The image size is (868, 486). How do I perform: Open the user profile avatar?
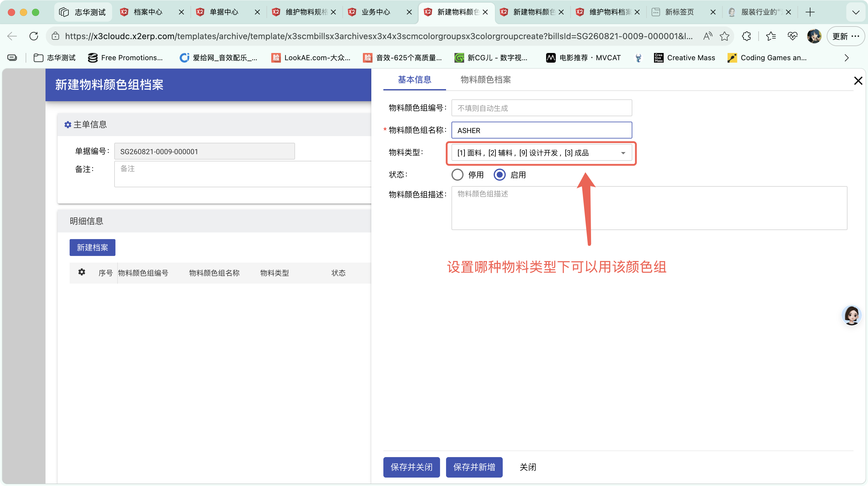click(x=814, y=36)
